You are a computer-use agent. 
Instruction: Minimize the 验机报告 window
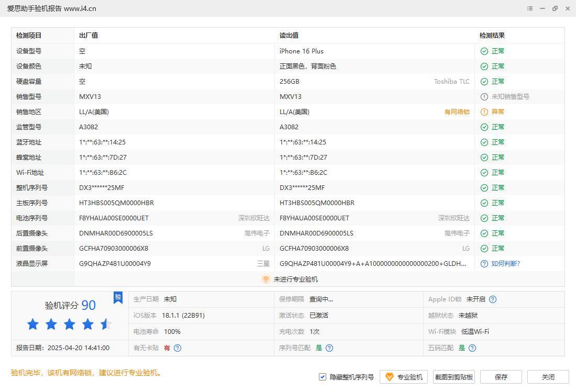(x=542, y=8)
